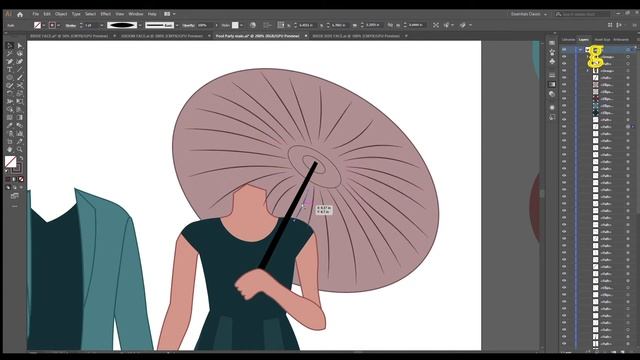This screenshot has height=360, width=640.
Task: Open the Opacity slider arrow
Action: coord(216,25)
